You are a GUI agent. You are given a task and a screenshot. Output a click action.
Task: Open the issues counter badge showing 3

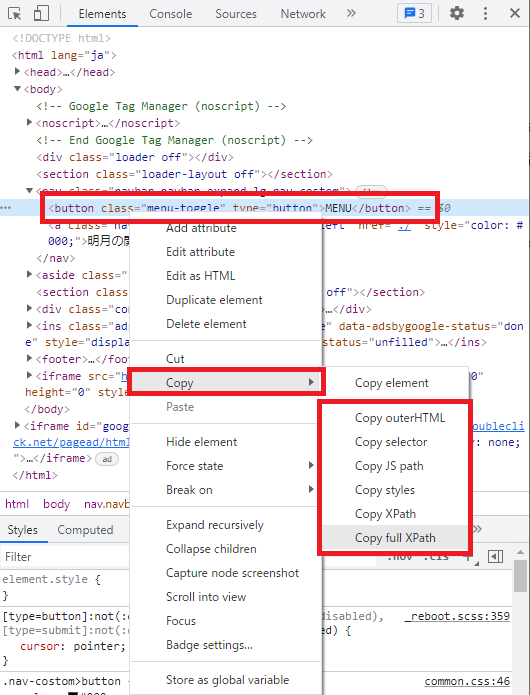[x=414, y=13]
